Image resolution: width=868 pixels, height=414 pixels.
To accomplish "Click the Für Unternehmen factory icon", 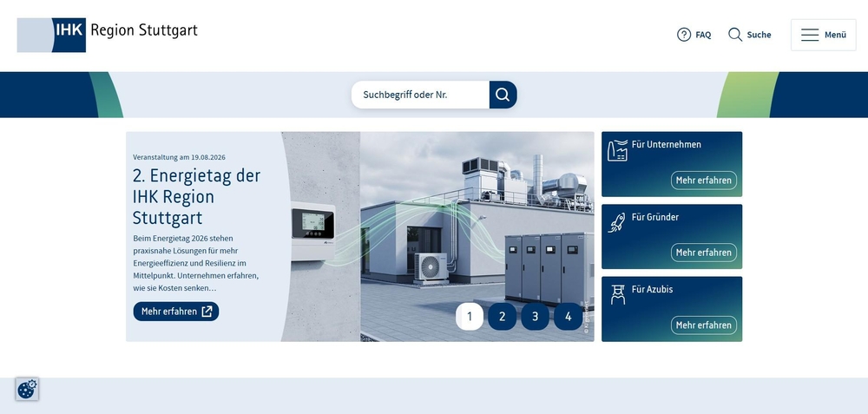I will [617, 150].
